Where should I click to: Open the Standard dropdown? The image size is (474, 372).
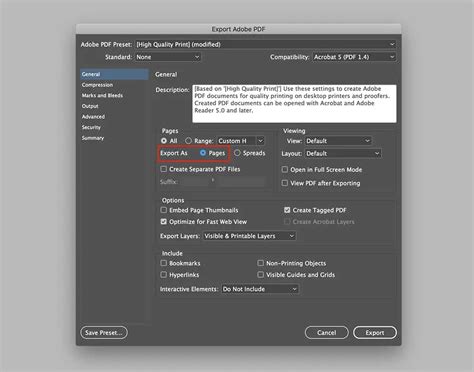pos(168,57)
